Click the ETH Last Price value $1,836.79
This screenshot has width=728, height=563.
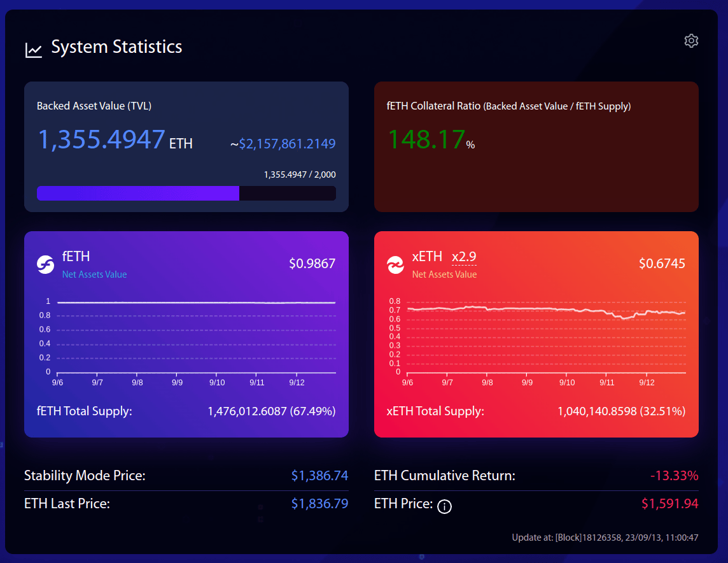(319, 504)
